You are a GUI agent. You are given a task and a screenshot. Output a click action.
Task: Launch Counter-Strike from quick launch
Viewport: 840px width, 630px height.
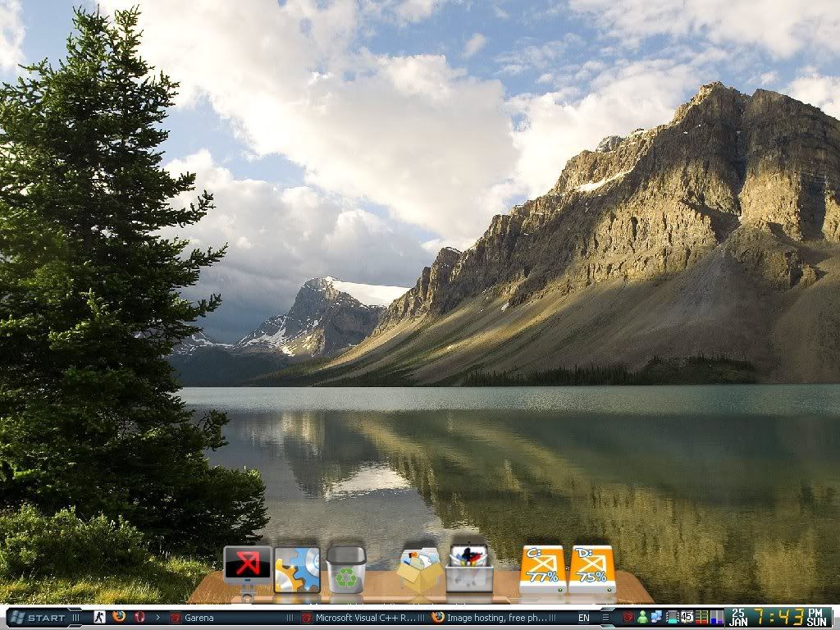click(x=99, y=617)
